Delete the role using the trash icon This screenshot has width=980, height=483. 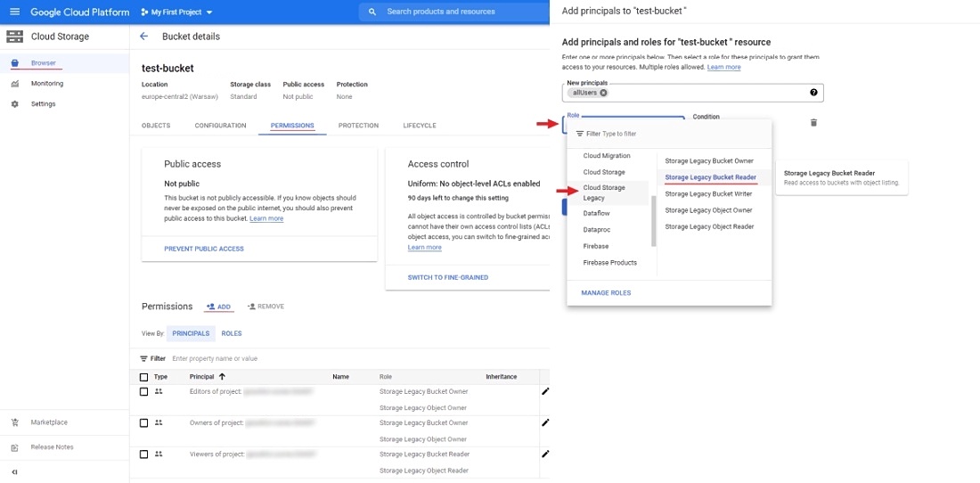[x=813, y=123]
